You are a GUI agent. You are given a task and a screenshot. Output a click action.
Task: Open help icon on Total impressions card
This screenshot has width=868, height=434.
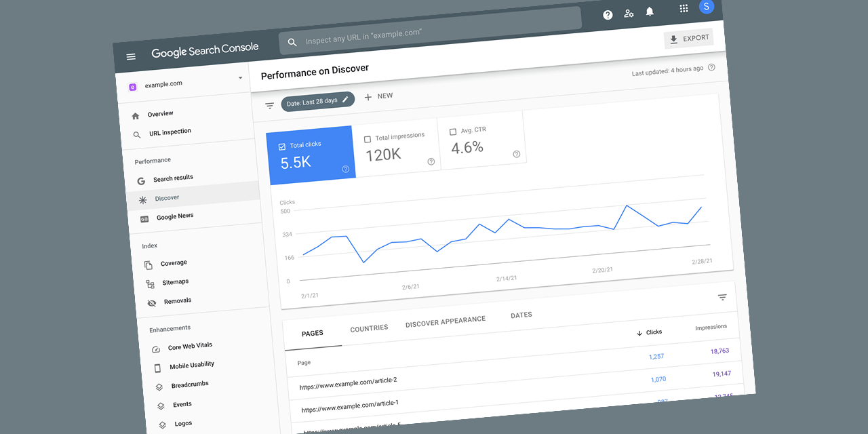(431, 161)
